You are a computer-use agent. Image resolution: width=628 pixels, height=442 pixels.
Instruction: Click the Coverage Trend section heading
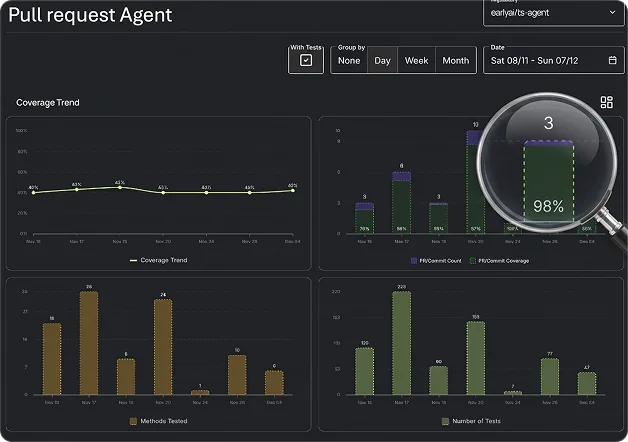tap(48, 103)
